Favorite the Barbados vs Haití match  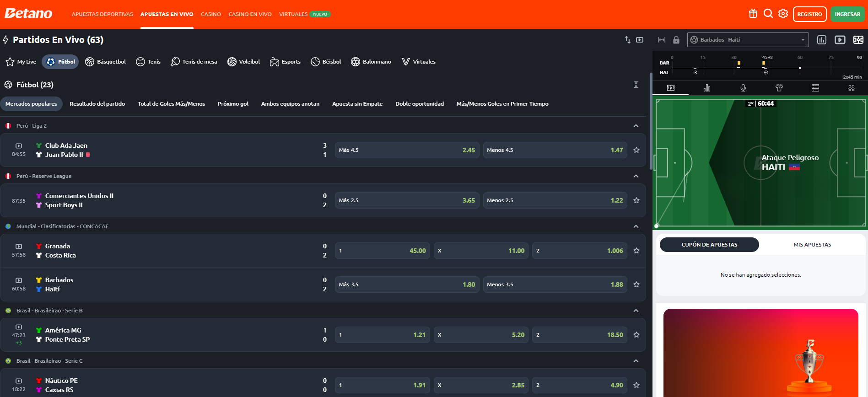(x=636, y=284)
